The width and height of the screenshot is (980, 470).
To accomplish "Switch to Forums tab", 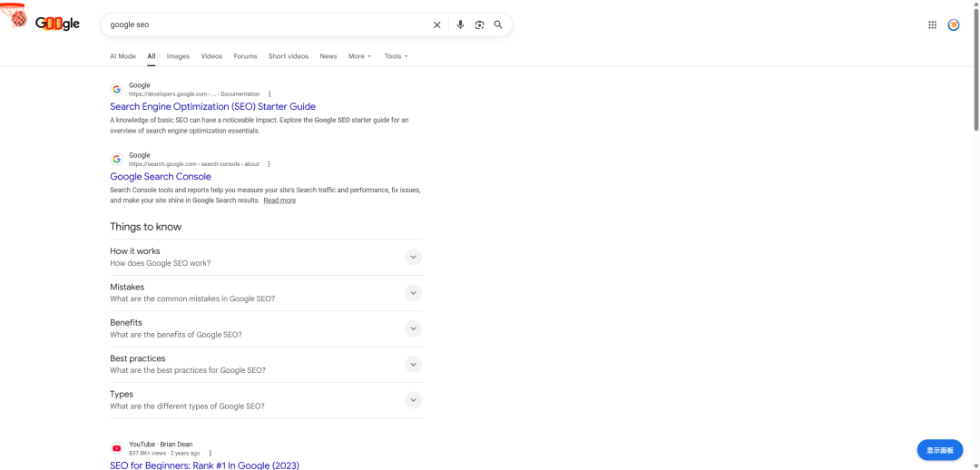I will coord(245,56).
